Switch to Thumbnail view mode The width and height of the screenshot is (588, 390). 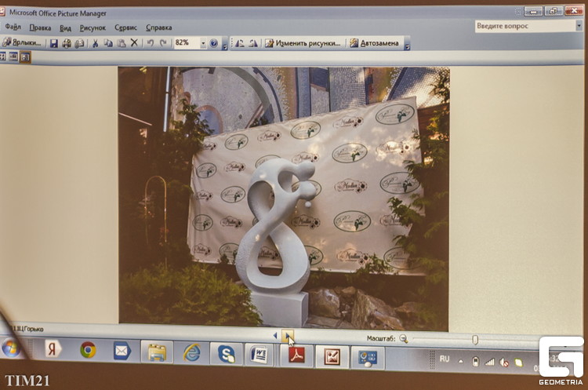pyautogui.click(x=2, y=56)
